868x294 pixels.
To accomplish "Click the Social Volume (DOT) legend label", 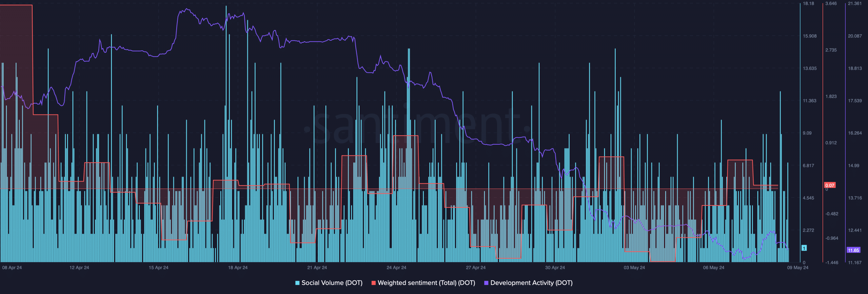I will [x=332, y=283].
